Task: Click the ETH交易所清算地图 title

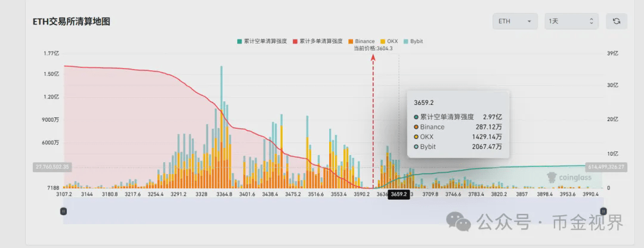Action: (x=72, y=22)
